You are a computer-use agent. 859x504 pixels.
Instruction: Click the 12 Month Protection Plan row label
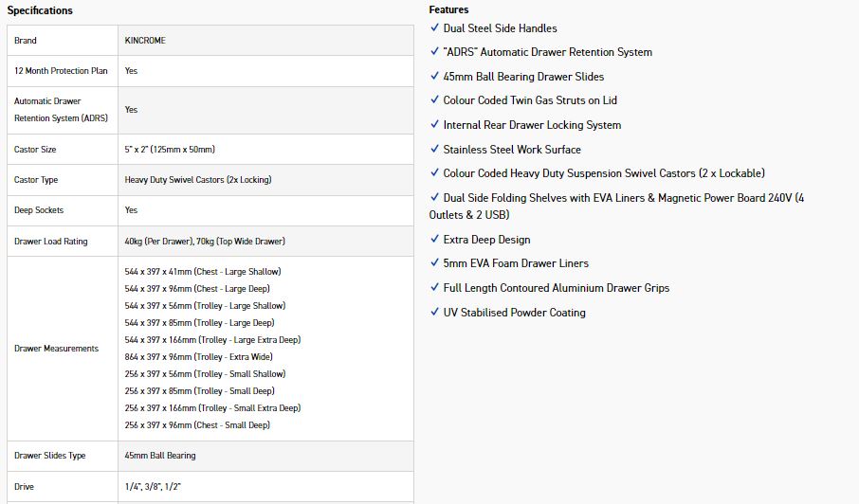click(x=61, y=71)
